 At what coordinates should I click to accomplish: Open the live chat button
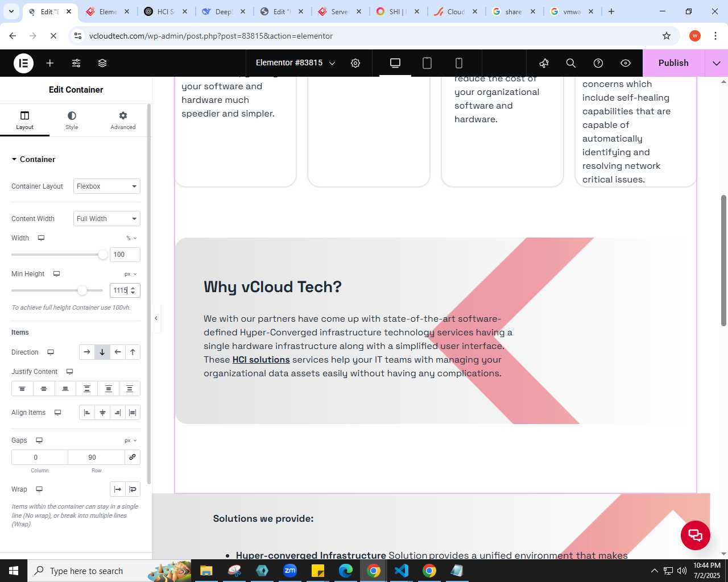pos(695,535)
